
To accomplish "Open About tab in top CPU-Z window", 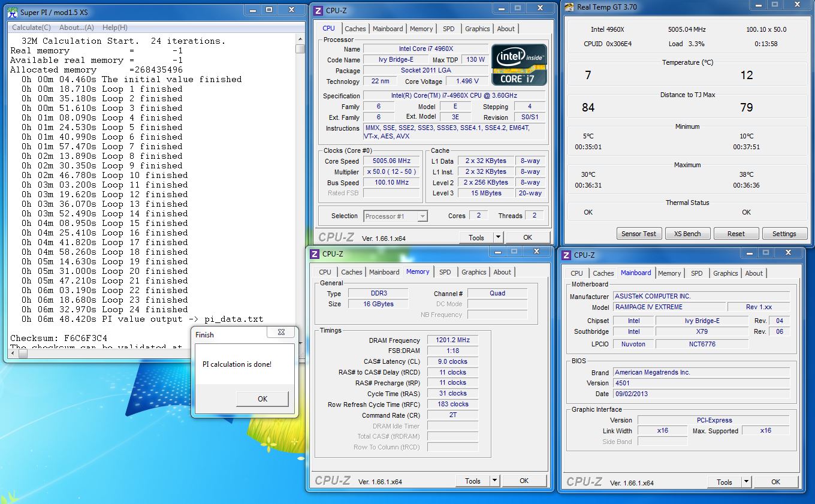I will click(506, 29).
